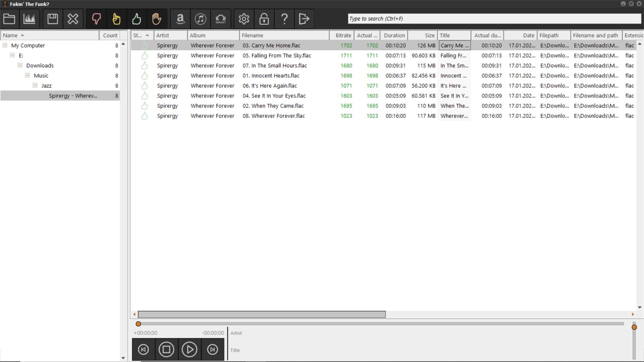Sort list by Bitrate column header
The image size is (644, 362).
point(343,35)
